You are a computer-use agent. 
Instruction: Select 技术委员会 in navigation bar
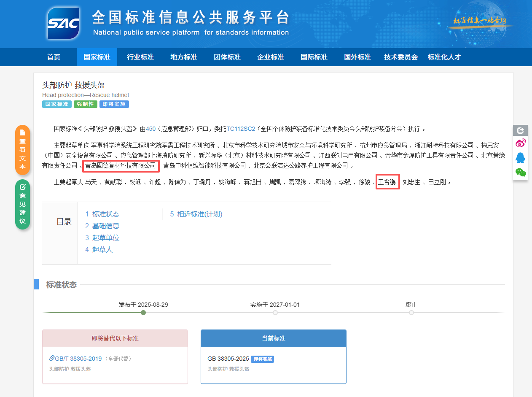click(x=400, y=57)
